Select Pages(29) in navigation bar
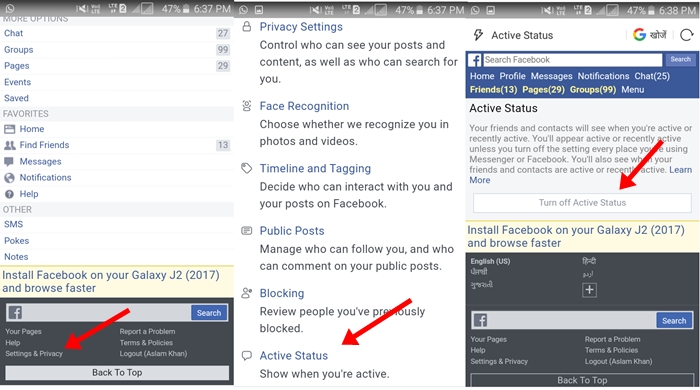Viewport: 700px width, 390px height. 543,90
